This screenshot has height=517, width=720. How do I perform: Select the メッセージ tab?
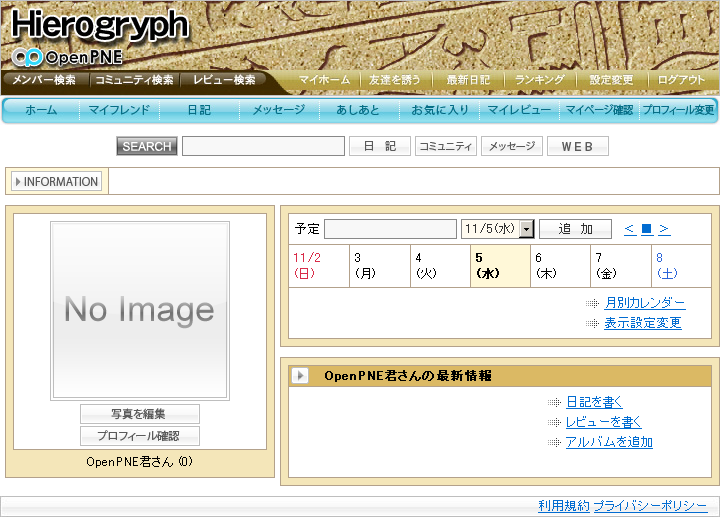point(279,110)
